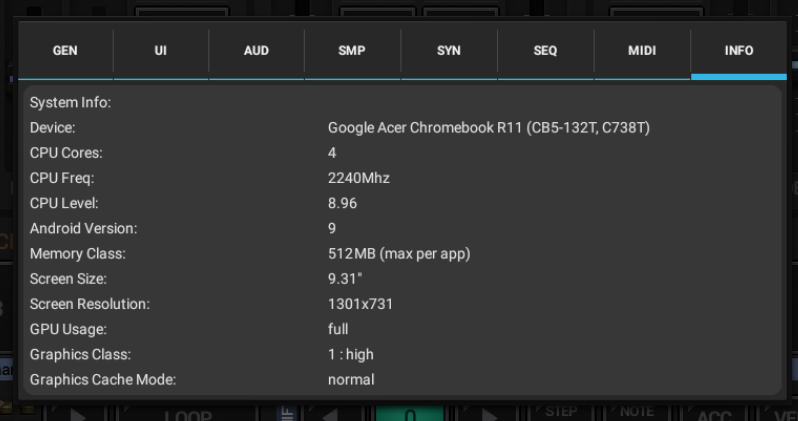Click the STEP button in background sequencer

point(561,412)
